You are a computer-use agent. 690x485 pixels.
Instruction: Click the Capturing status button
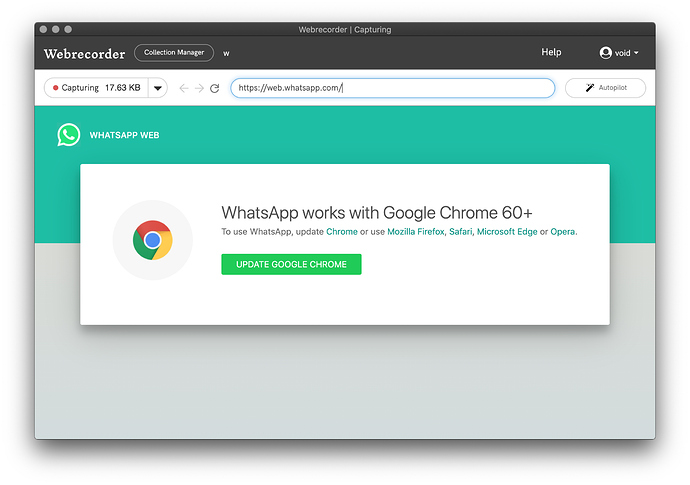click(96, 88)
